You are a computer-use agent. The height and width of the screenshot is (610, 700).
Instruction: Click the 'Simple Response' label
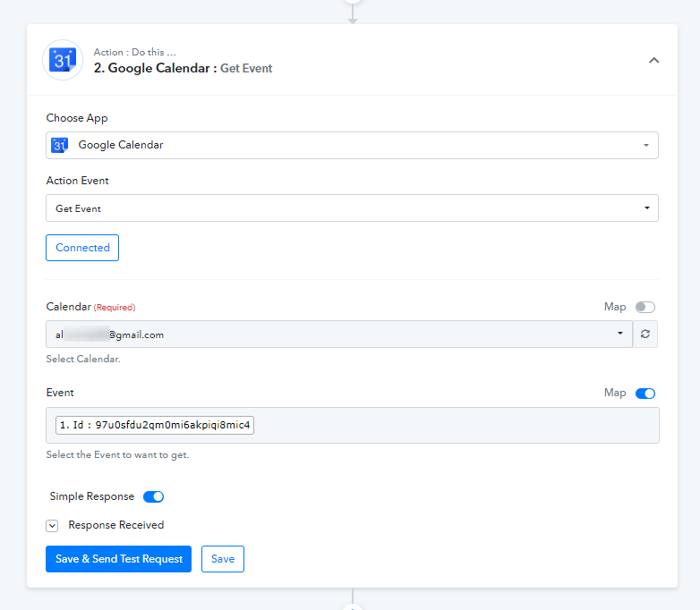click(x=92, y=496)
